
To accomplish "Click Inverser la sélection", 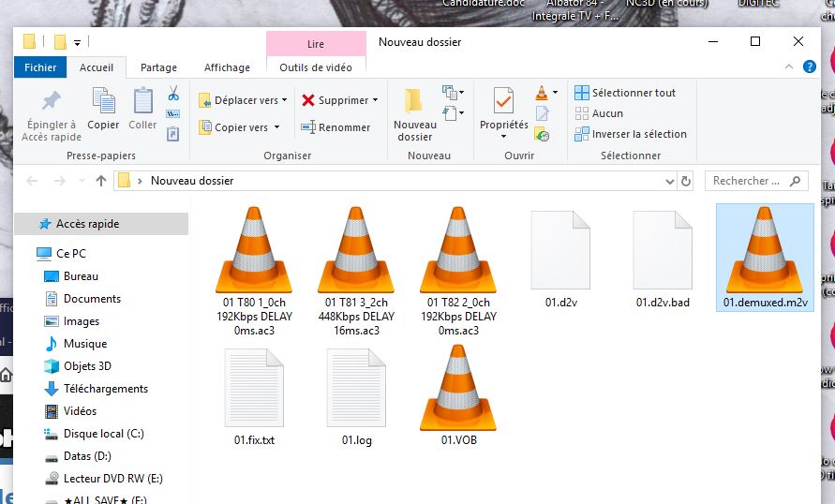I will pos(631,134).
